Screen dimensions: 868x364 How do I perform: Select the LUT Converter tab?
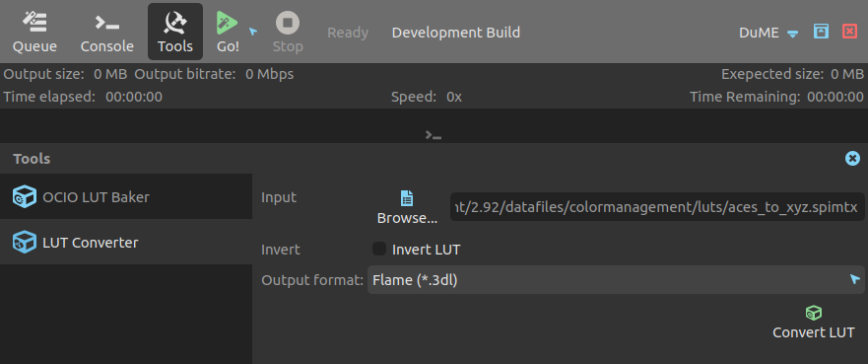126,242
